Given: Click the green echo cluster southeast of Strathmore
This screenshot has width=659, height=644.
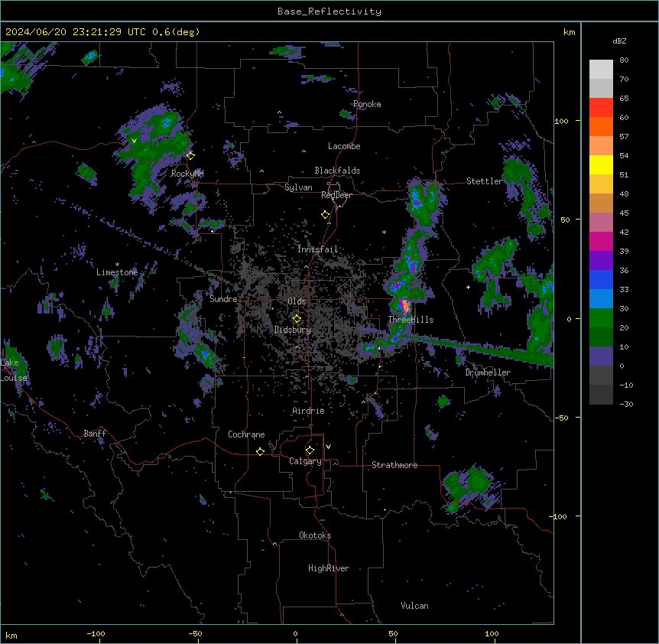Looking at the screenshot, I should (x=469, y=488).
